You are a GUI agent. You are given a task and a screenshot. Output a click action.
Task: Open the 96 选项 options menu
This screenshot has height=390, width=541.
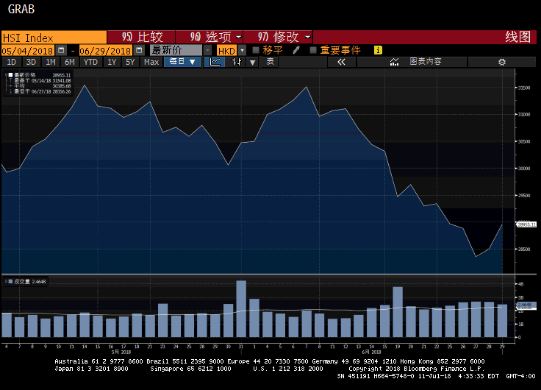210,37
